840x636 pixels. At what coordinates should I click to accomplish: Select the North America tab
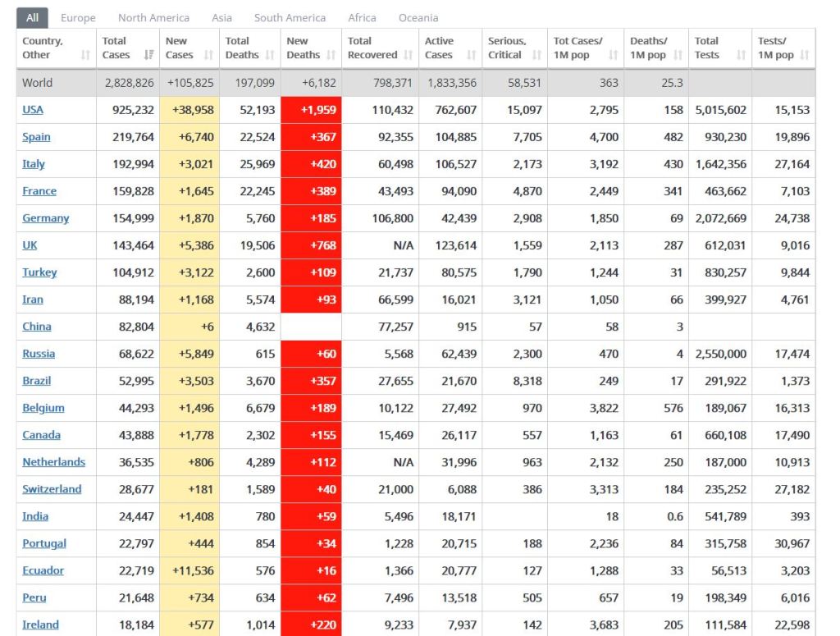pyautogui.click(x=153, y=17)
